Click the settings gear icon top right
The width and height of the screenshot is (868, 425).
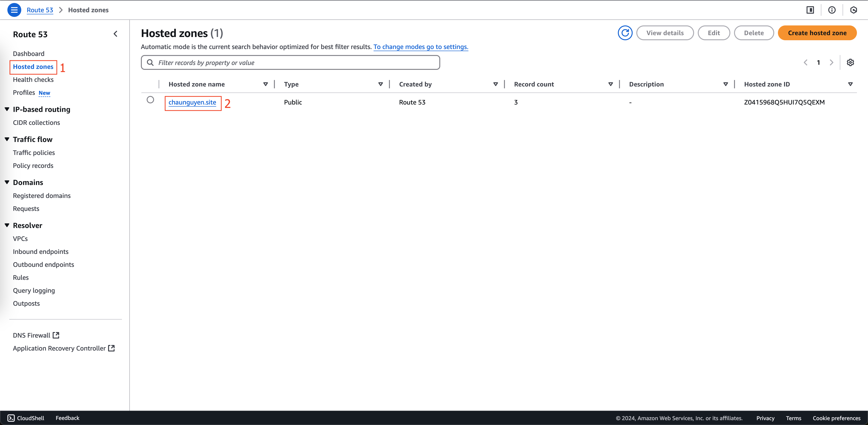pos(850,62)
